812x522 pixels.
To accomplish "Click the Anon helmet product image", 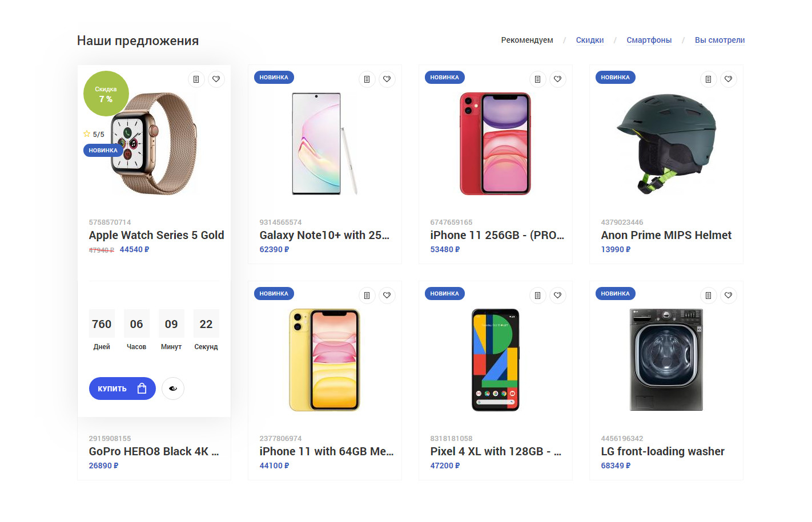I will click(x=666, y=144).
